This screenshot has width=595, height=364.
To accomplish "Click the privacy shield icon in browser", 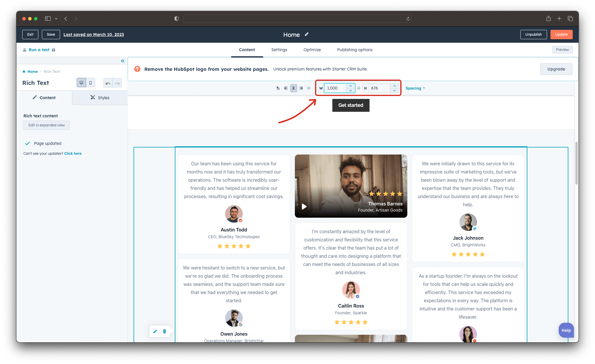I will pyautogui.click(x=176, y=18).
